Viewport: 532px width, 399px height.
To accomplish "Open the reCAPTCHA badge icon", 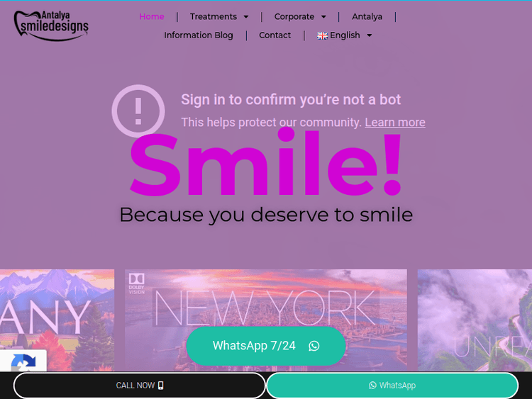I will coord(23,361).
